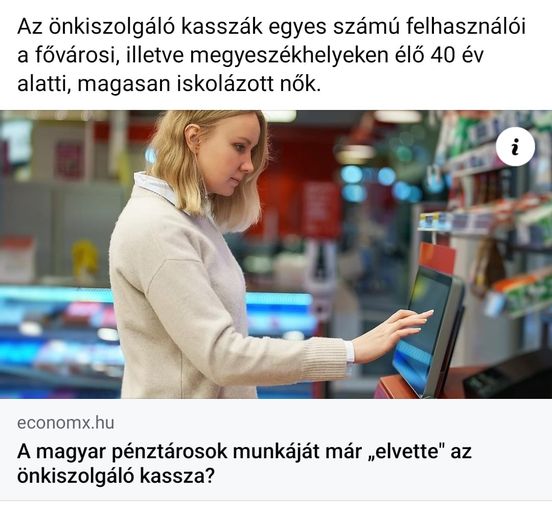Open the article preview photo
This screenshot has height=515, width=552.
pos(276,254)
